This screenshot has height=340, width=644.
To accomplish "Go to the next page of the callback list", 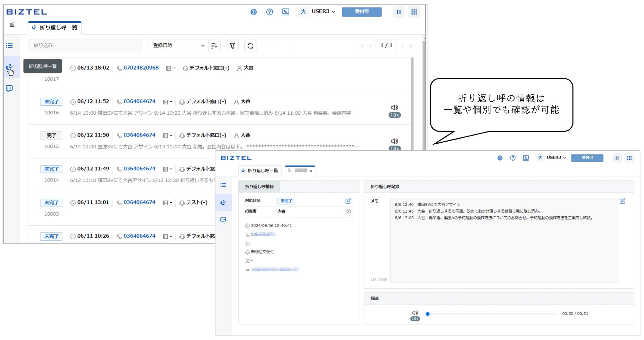I will (x=402, y=46).
